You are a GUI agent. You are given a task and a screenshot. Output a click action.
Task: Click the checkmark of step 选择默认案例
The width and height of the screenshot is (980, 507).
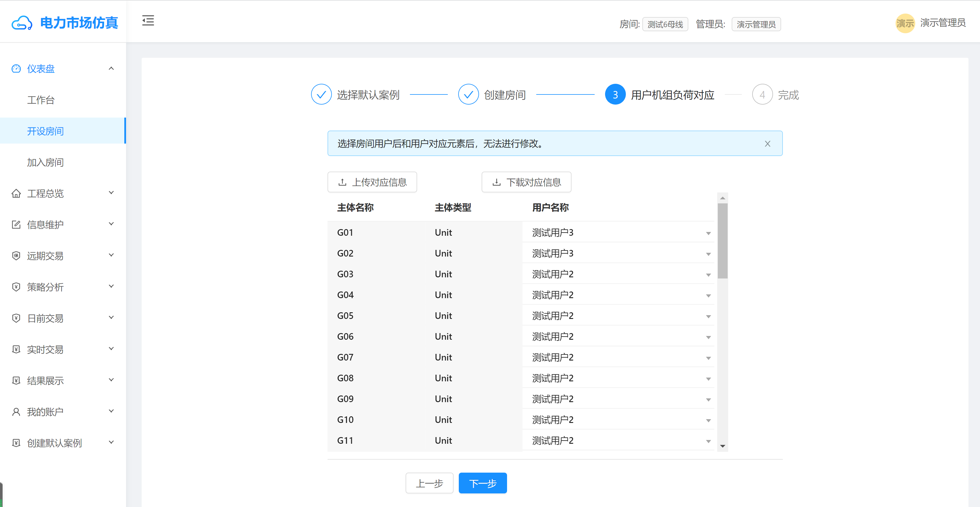pos(321,94)
